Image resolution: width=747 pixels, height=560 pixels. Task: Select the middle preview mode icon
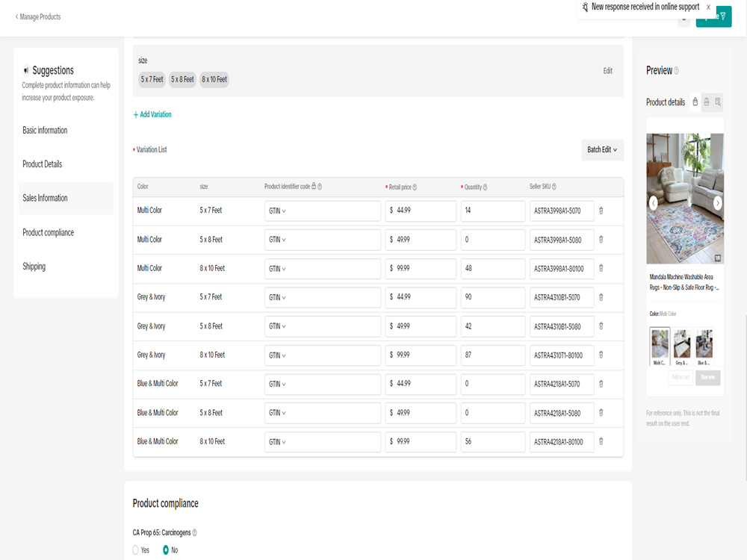click(707, 102)
